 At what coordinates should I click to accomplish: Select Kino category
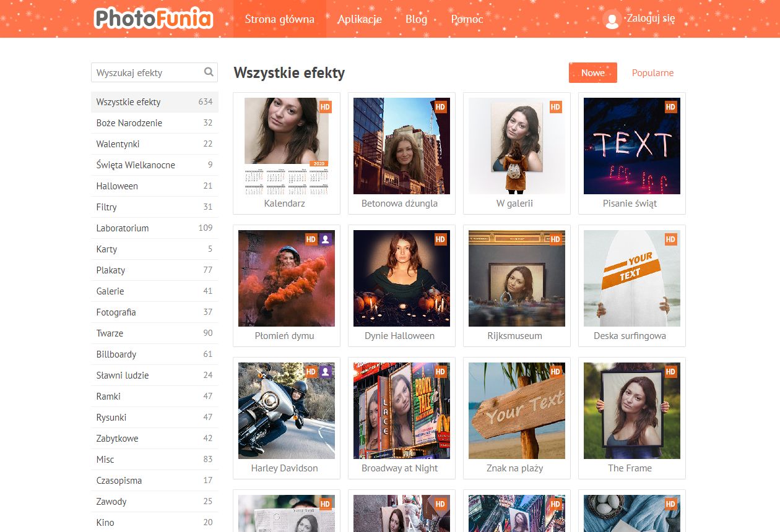[x=154, y=523]
